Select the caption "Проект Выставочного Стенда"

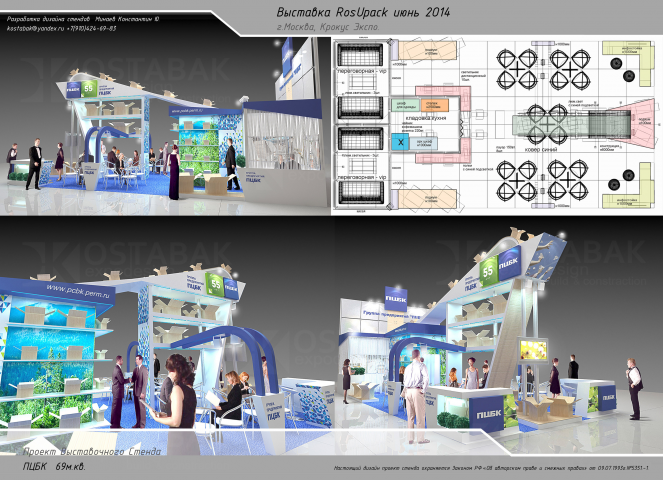(x=92, y=452)
